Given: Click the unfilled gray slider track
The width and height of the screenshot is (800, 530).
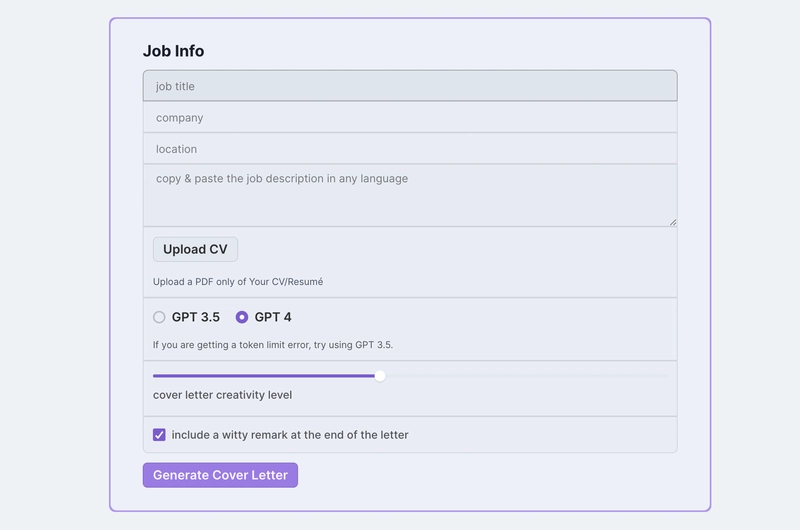Looking at the screenshot, I should [526, 376].
